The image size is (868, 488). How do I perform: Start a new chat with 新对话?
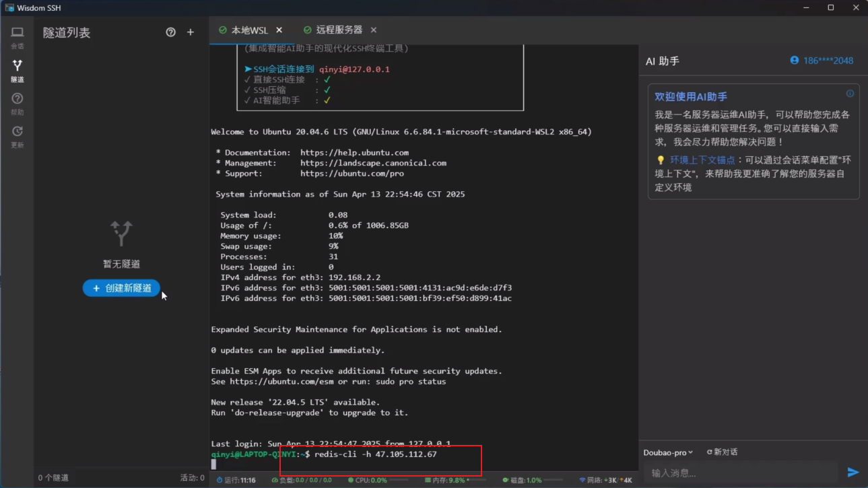722,452
